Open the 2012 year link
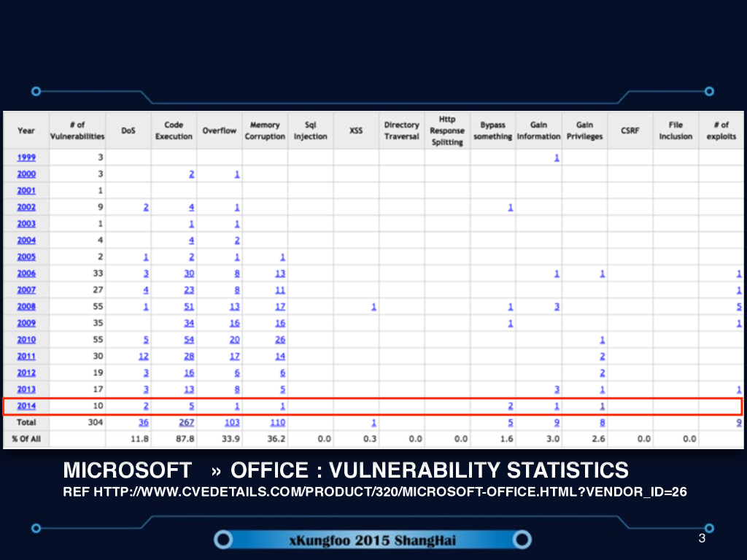 click(26, 373)
